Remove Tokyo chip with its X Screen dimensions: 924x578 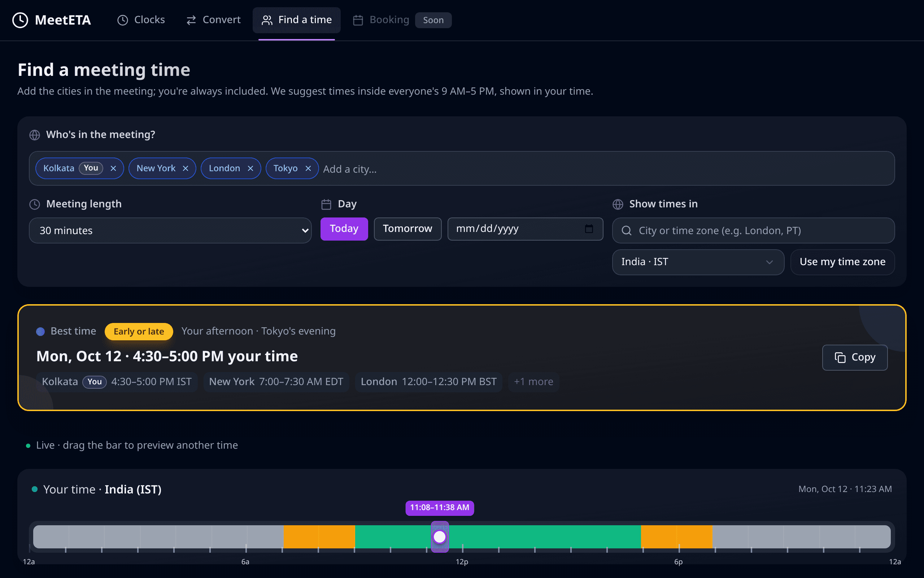point(308,168)
